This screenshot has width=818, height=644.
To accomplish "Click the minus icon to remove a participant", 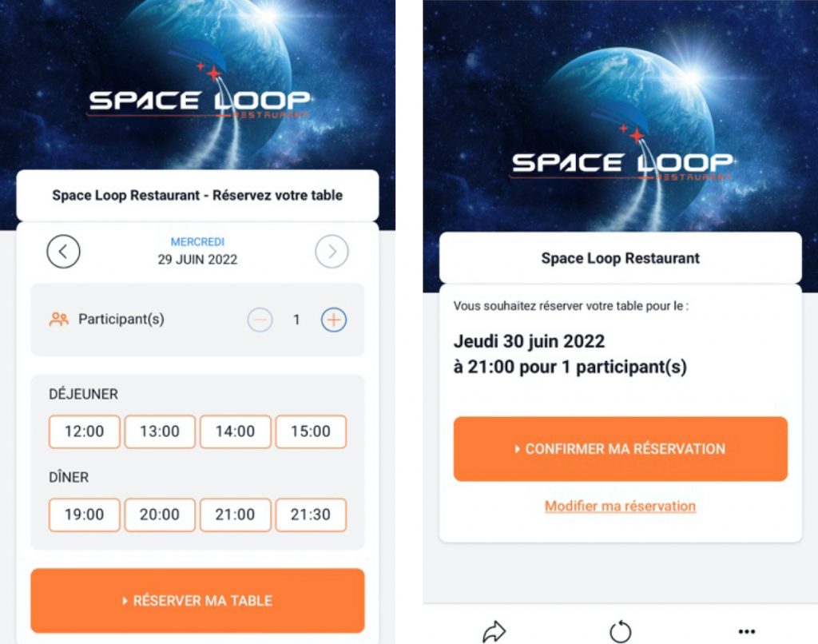I will pos(257,319).
